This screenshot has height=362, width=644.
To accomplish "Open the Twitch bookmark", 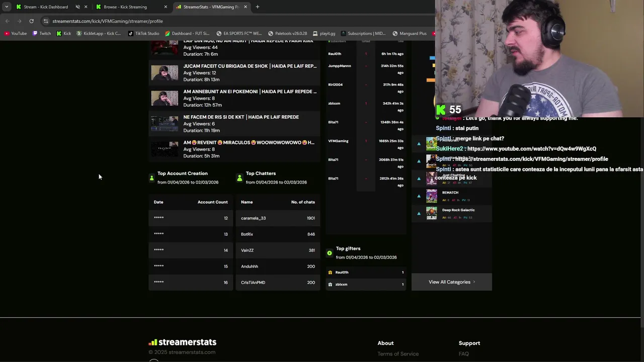I will click(x=41, y=34).
